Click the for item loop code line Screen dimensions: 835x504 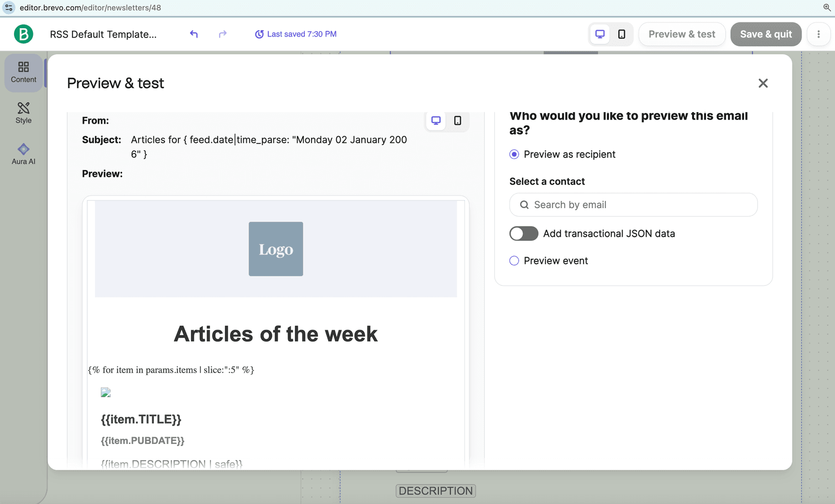pyautogui.click(x=171, y=370)
